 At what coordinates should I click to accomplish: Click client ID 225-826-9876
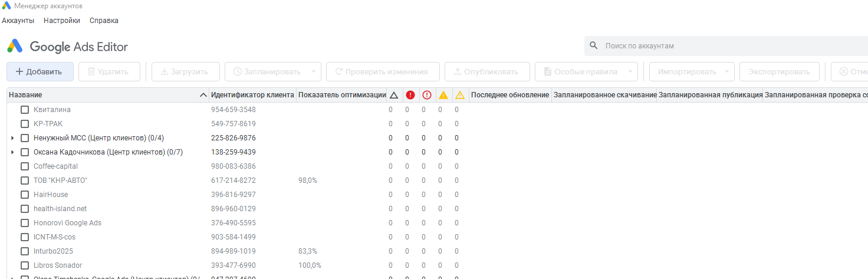(x=234, y=138)
